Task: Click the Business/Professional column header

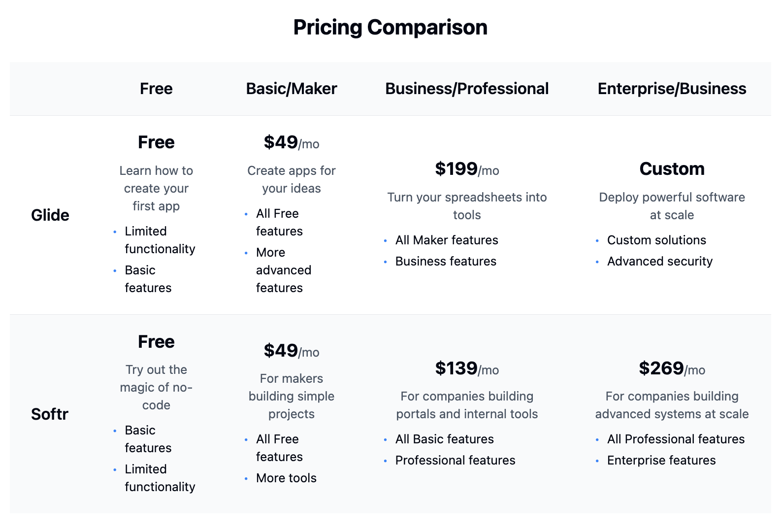Action: coord(466,89)
